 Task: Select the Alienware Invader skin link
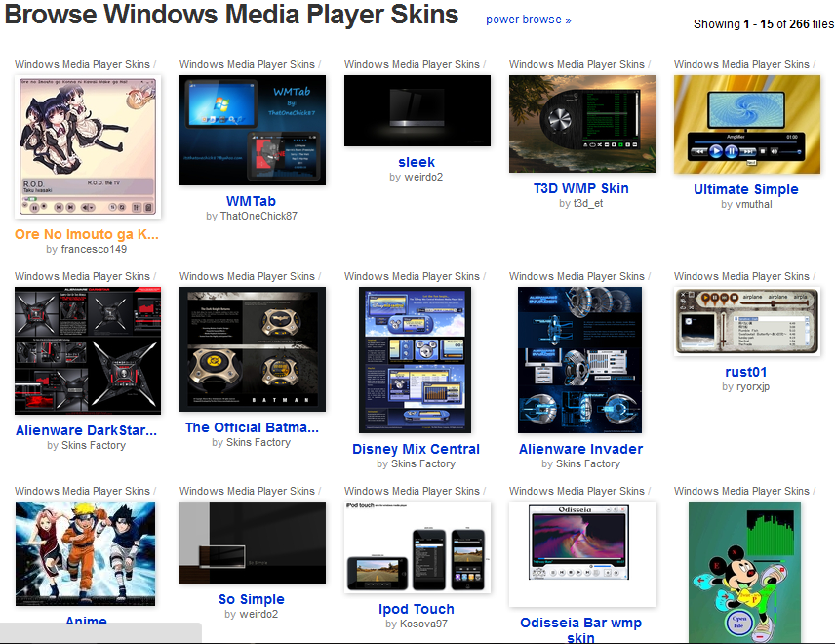coord(580,449)
